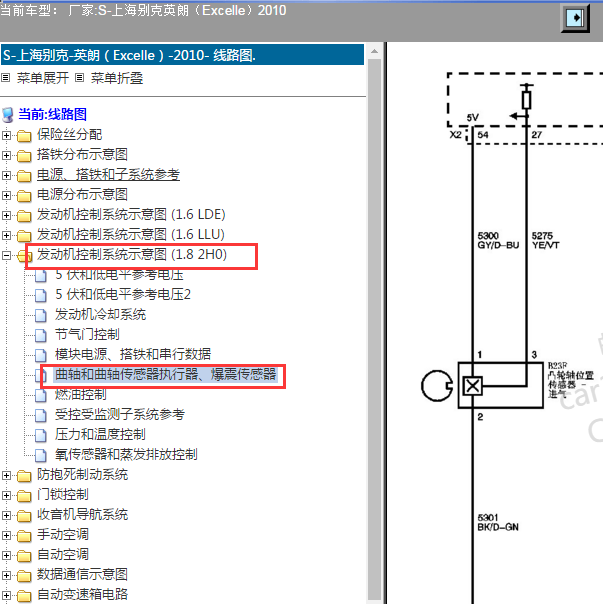
Task: Open the 节气门控制 diagram
Action: pos(87,335)
